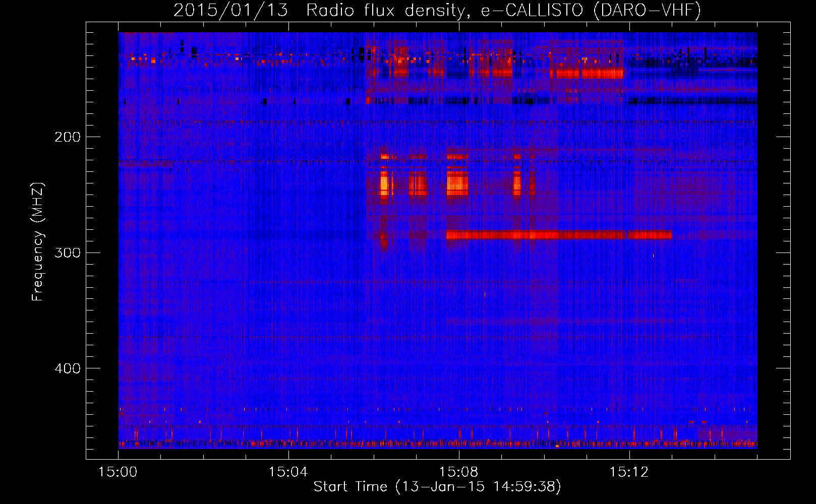Click the '15:08' time tick label
This screenshot has height=504, width=816.
click(x=459, y=472)
